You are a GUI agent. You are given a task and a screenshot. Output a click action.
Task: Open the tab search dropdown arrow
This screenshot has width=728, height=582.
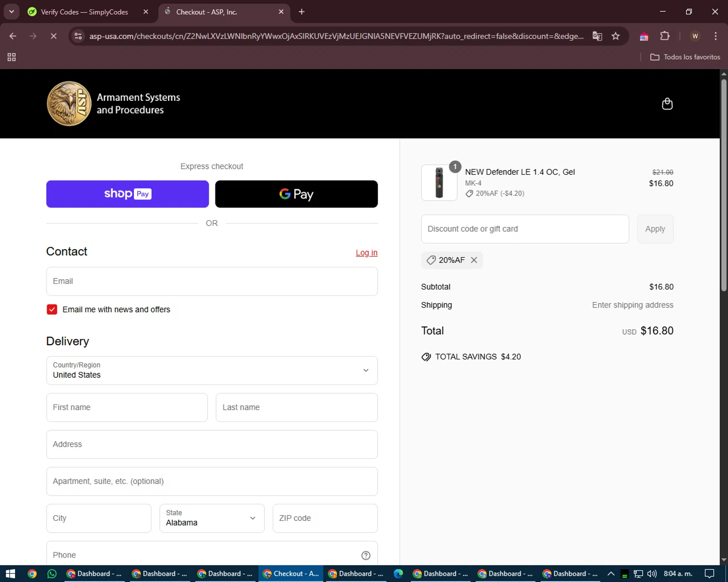click(11, 12)
